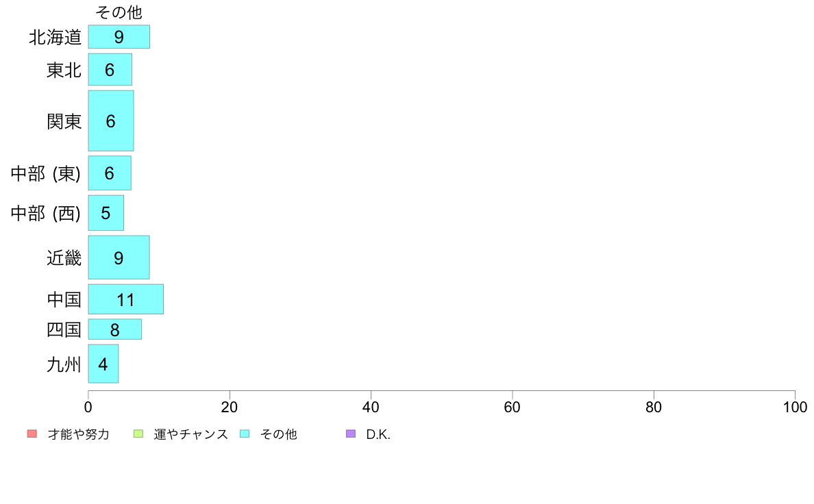Click the green 運やチャンス legend swatch
This screenshot has width=814, height=504.
tap(138, 434)
